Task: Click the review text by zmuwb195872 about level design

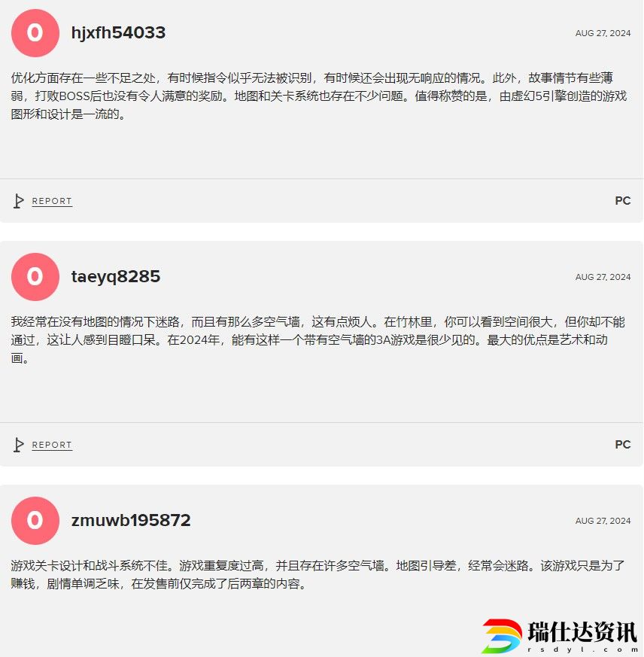Action: point(318,575)
